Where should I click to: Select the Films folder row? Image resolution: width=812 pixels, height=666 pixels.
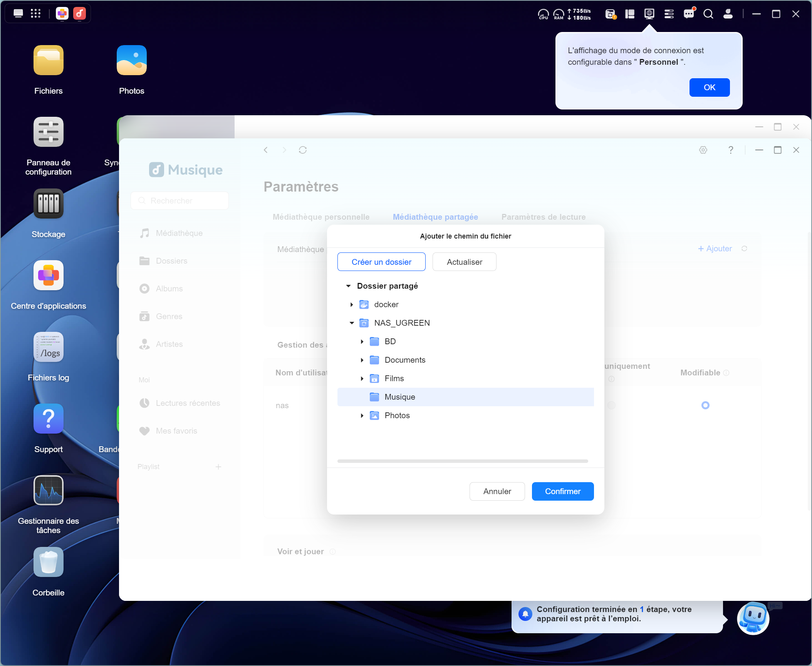coord(466,378)
